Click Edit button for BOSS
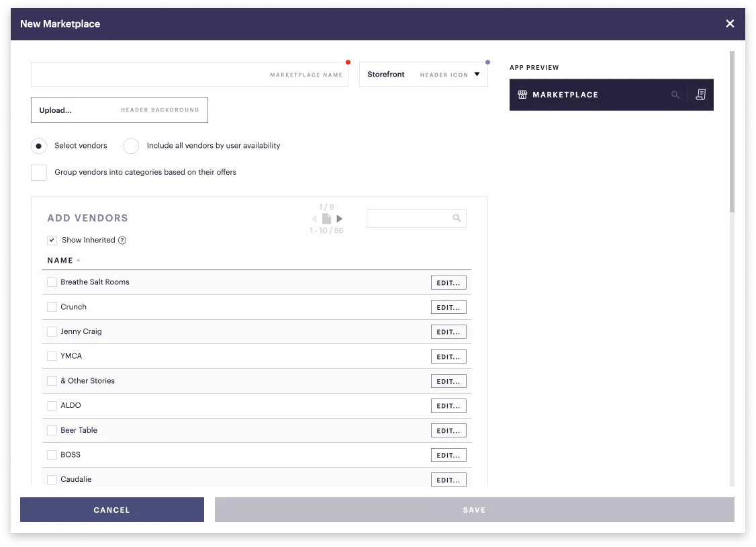The height and width of the screenshot is (547, 756). point(448,455)
